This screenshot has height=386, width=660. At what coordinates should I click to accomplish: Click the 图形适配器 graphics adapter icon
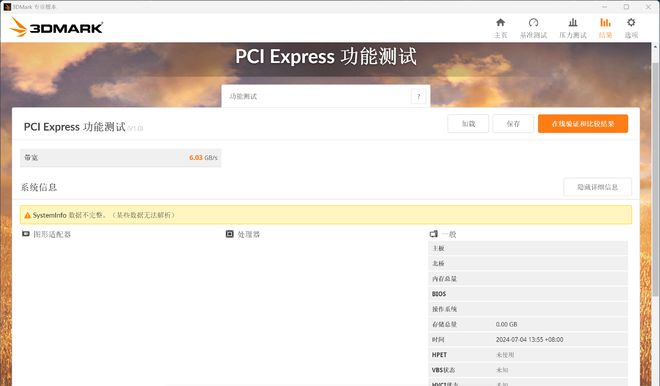26,234
